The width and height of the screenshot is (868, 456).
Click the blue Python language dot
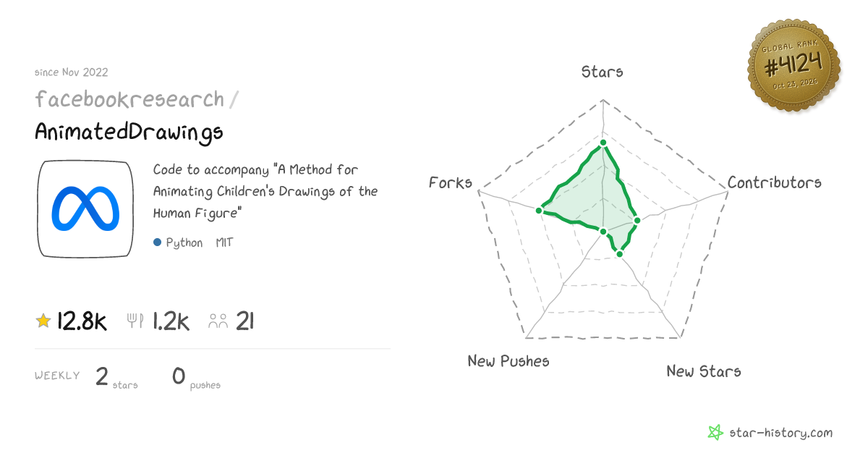coord(157,242)
